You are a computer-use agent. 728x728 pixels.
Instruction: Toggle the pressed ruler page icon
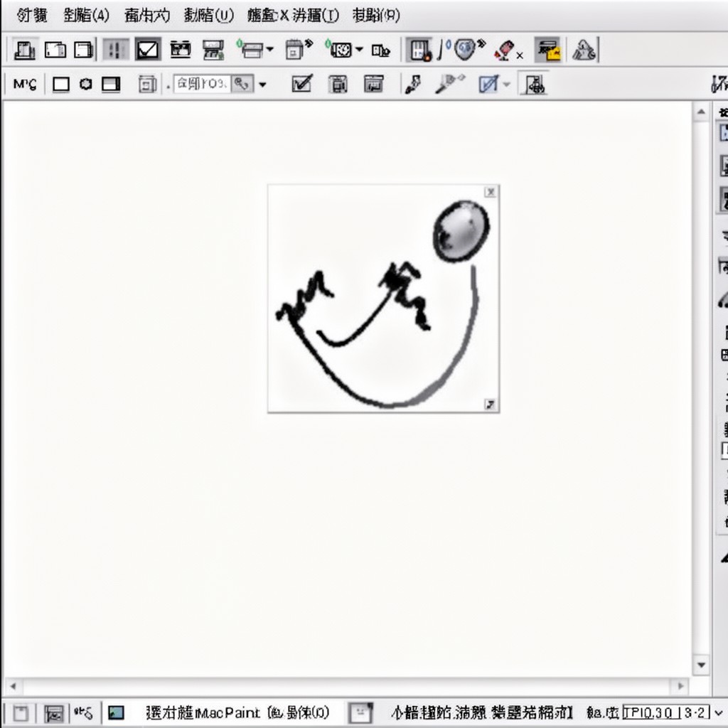tap(419, 50)
